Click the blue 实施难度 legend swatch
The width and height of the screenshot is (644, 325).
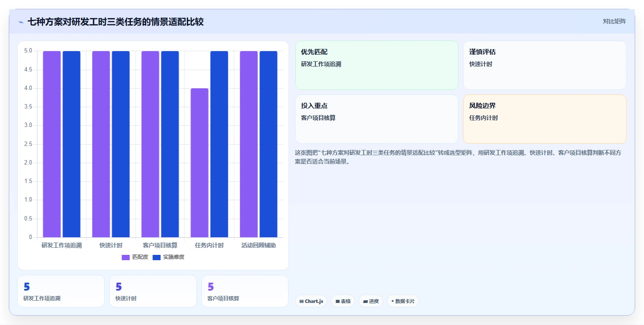[x=156, y=257]
